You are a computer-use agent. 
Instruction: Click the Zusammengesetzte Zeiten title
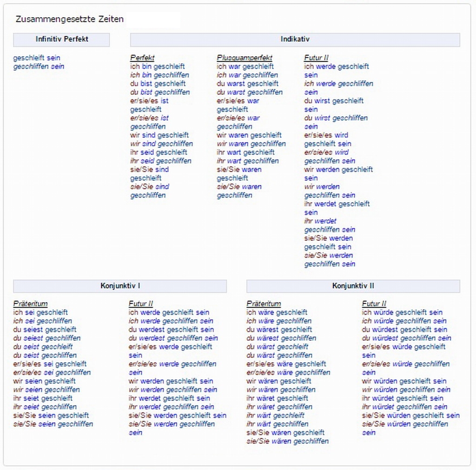[x=70, y=20]
